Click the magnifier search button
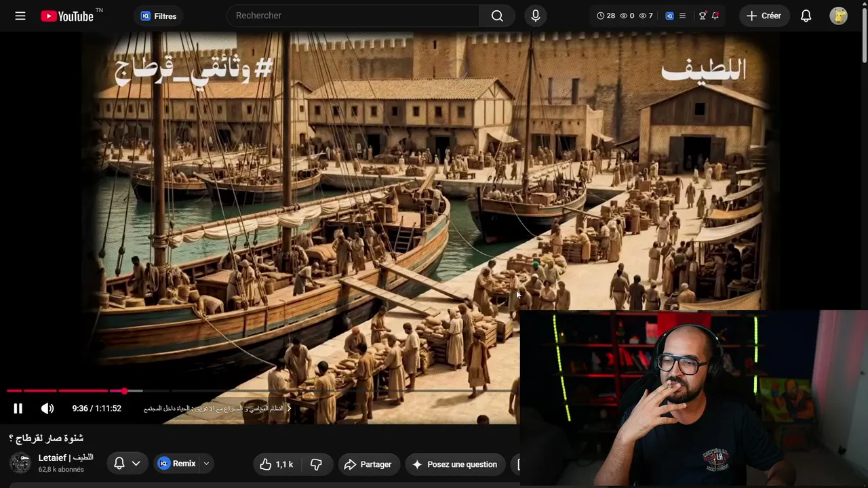The image size is (868, 488). (x=497, y=16)
